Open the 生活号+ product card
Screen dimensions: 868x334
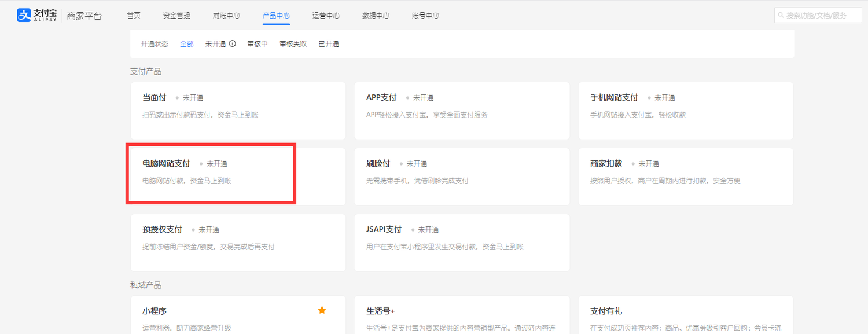click(x=462, y=315)
